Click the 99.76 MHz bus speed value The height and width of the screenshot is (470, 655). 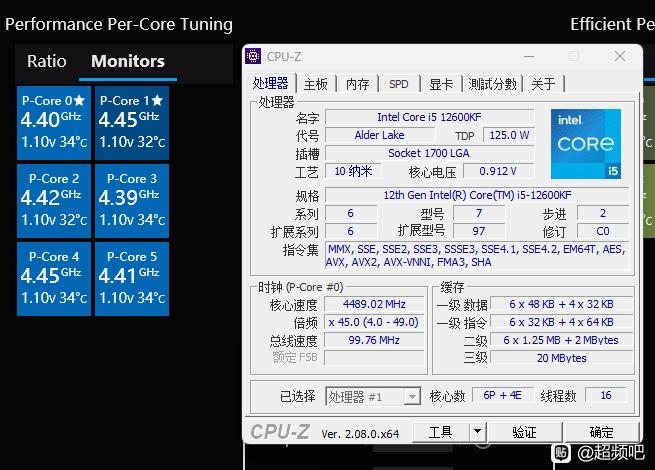point(374,340)
